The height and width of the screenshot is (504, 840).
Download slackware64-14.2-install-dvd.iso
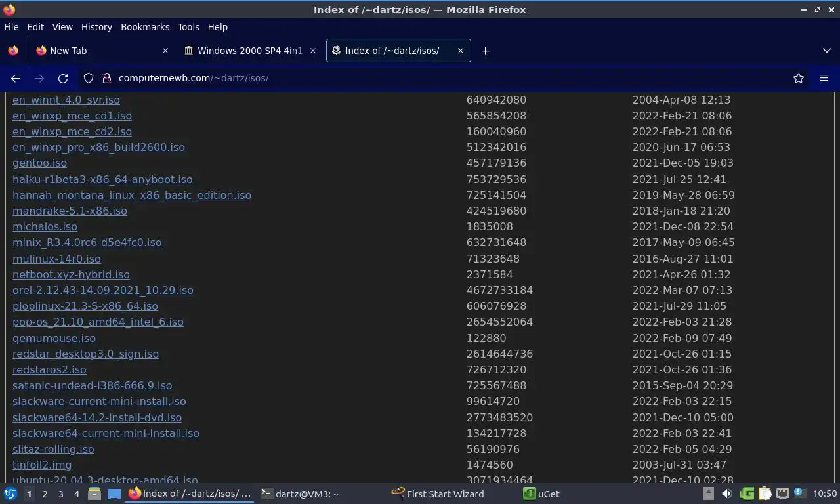point(97,418)
